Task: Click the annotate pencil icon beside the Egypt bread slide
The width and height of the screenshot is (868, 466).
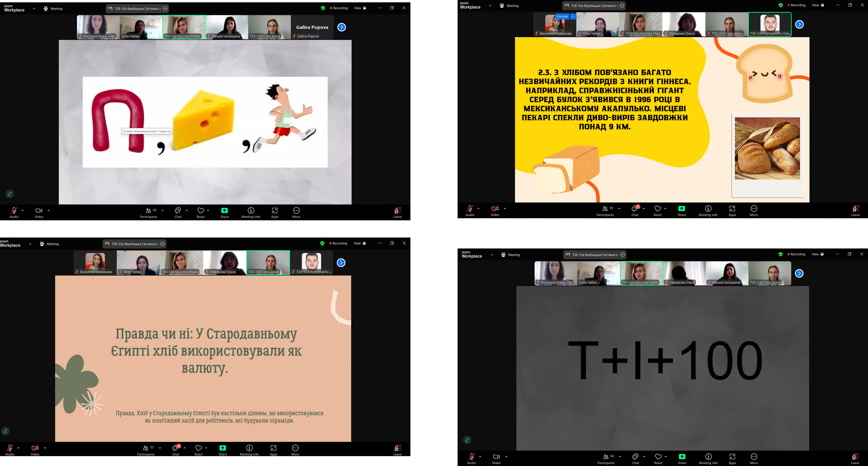Action: coord(5,431)
